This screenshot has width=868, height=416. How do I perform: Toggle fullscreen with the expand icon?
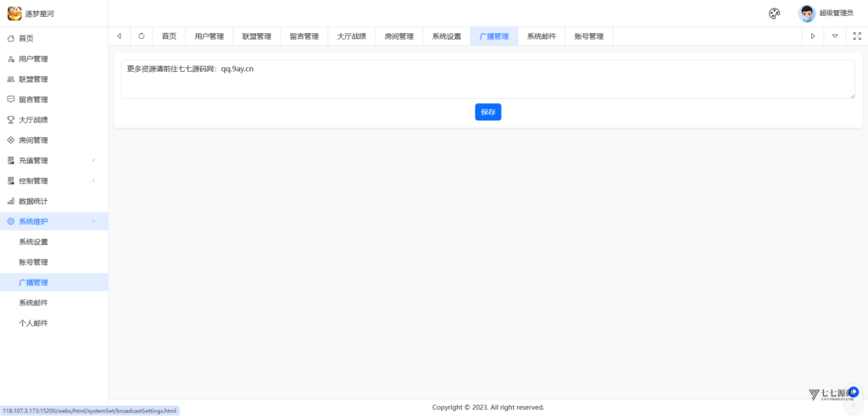click(x=857, y=36)
